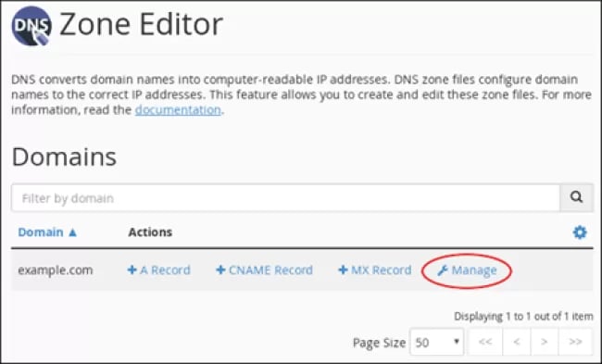Add a CNAME Record for example.com

coord(264,270)
